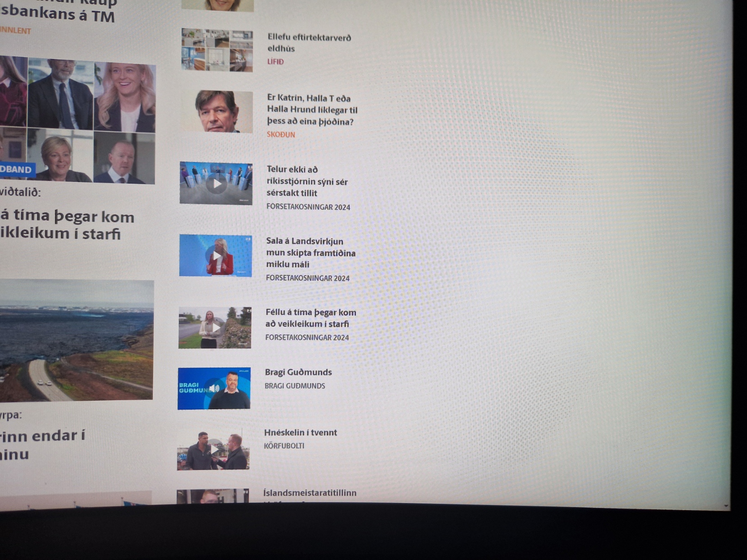
Task: Click the scrollbar down arrow
Action: (726, 506)
